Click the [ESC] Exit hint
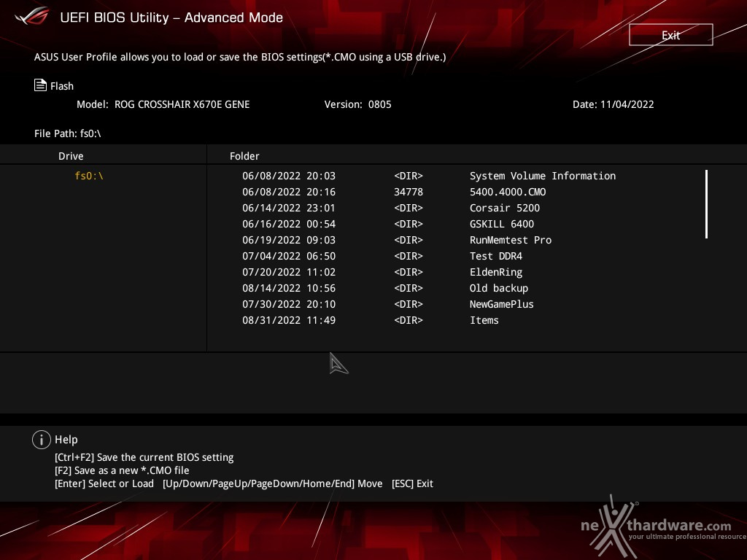Image resolution: width=747 pixels, height=560 pixels. coord(413,484)
